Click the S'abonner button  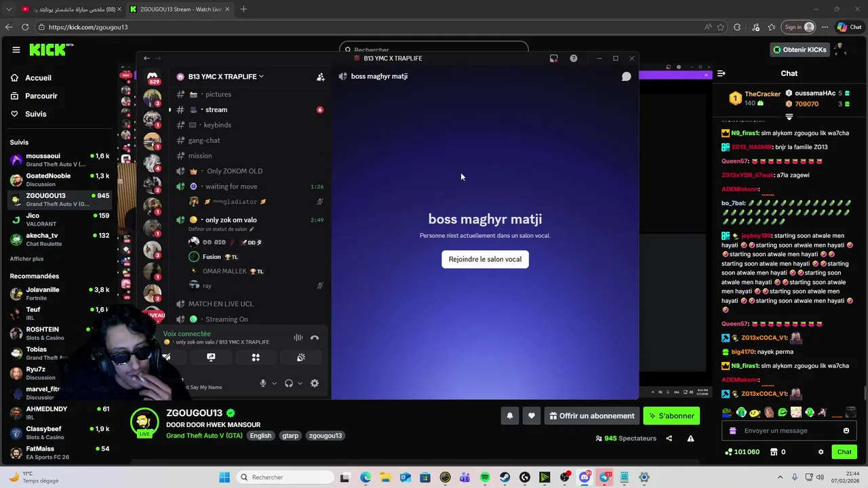tap(671, 416)
